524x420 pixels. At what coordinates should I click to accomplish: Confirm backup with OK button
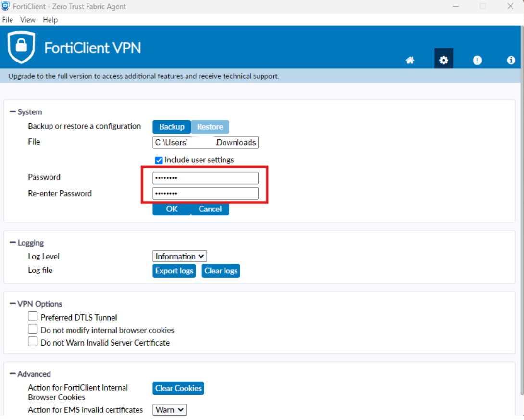click(x=172, y=209)
